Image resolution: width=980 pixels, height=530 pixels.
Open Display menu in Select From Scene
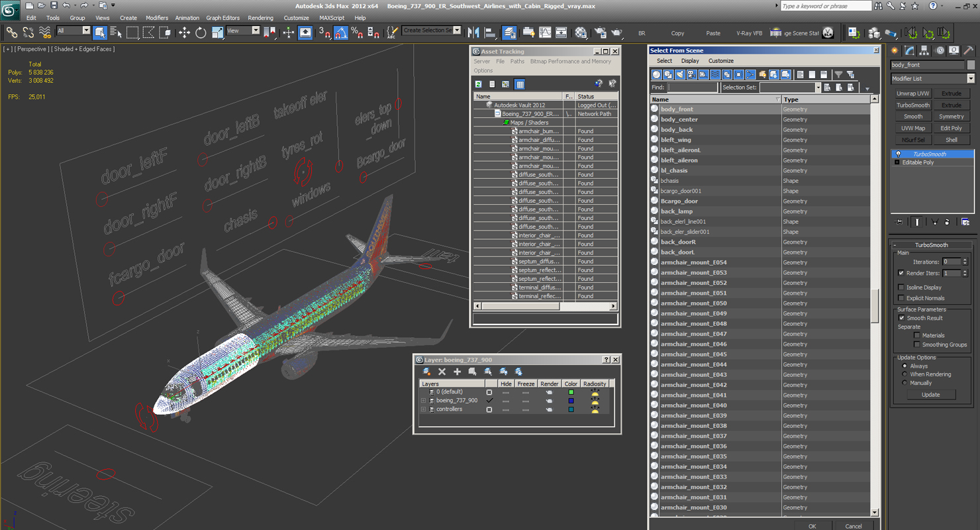pos(690,61)
